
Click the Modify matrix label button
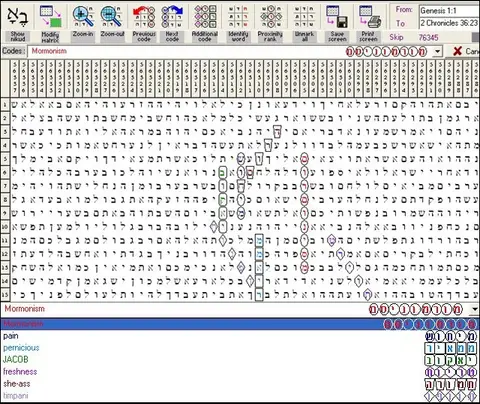pos(50,37)
